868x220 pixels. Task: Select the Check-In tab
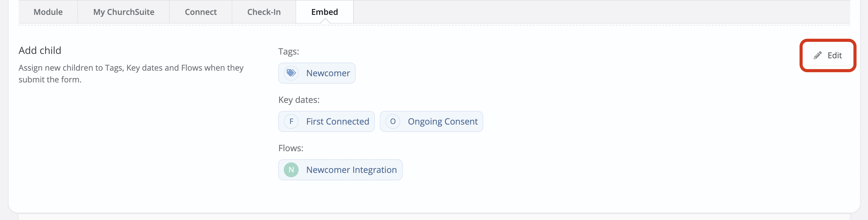click(x=264, y=12)
